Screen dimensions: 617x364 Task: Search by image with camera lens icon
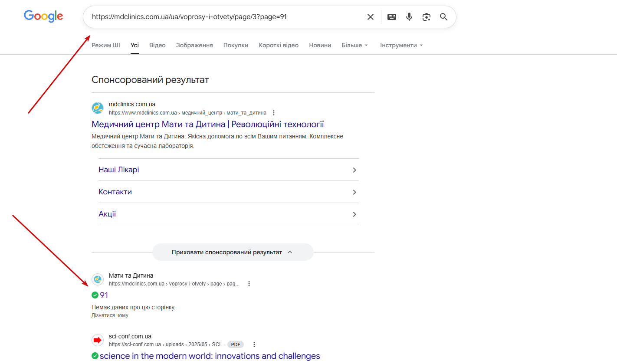427,17
